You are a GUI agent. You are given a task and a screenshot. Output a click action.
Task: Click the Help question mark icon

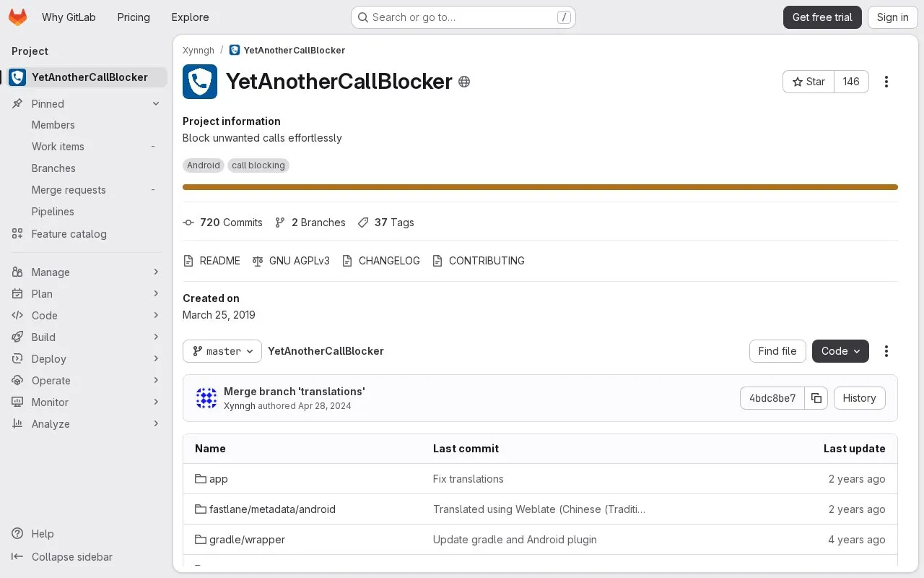[x=17, y=534]
